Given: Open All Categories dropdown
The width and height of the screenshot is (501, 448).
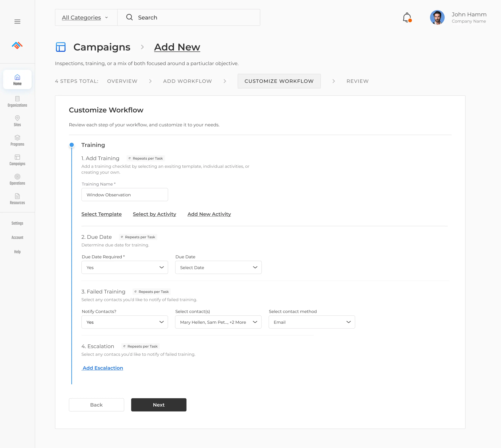Looking at the screenshot, I should pos(86,17).
